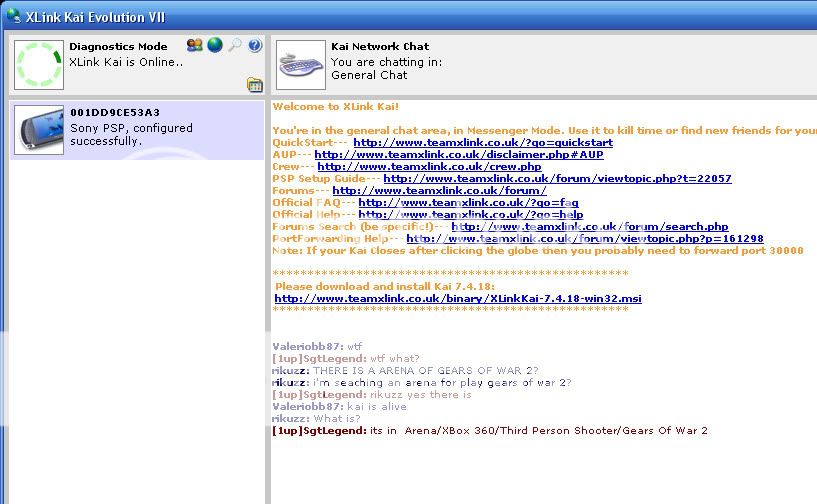Click the keyboard Kai Network Chat icon
Screen dimensions: 817x504
pyautogui.click(x=301, y=65)
